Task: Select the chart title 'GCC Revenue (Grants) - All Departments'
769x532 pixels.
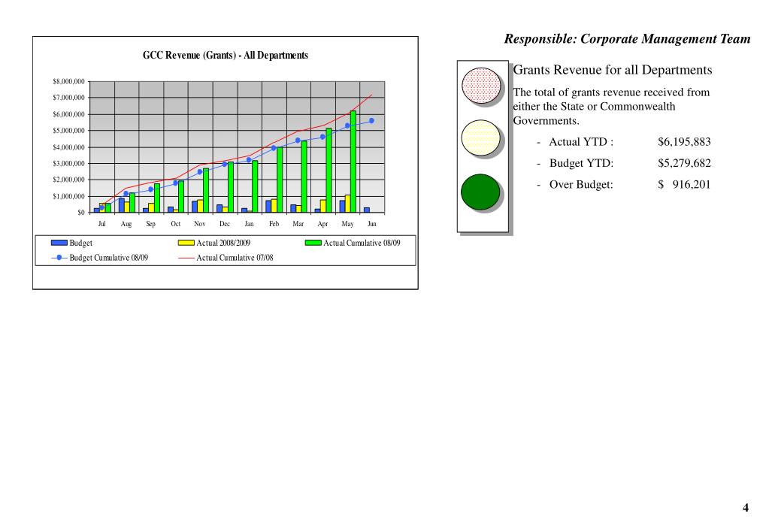Action: [225, 55]
